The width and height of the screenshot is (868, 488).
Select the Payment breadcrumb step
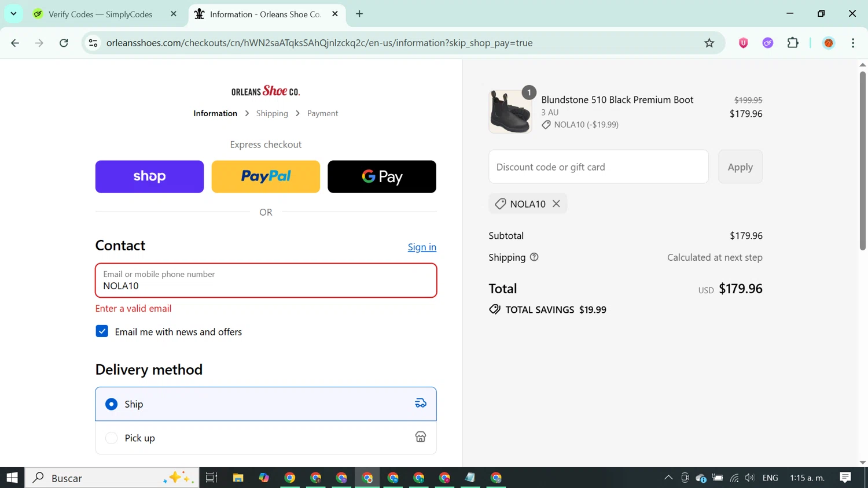click(x=322, y=113)
